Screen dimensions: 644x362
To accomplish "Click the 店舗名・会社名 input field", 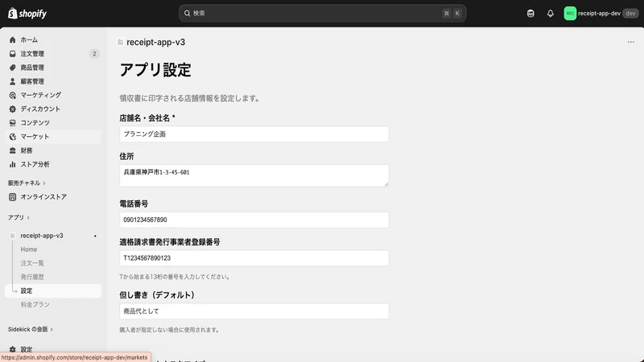I will pyautogui.click(x=254, y=134).
